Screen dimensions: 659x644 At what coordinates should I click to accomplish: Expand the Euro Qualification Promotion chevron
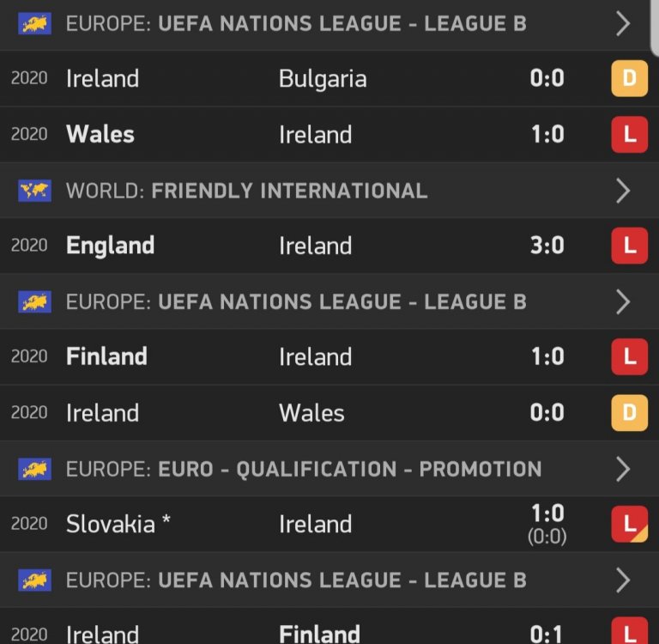624,469
